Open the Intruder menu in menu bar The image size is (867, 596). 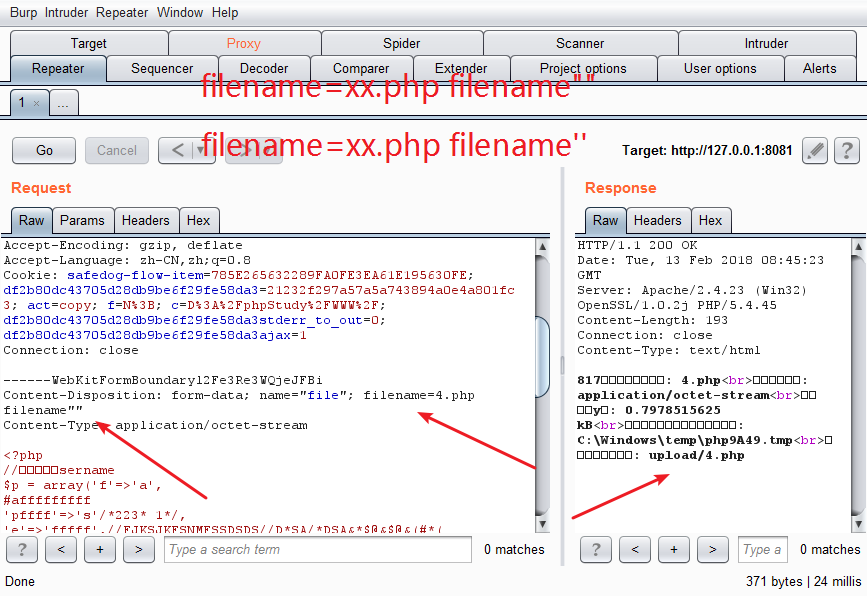(x=66, y=12)
